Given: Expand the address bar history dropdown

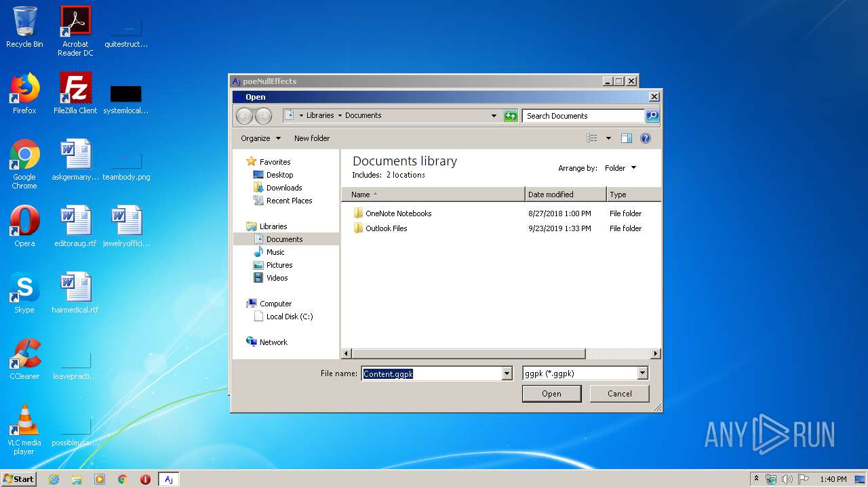Looking at the screenshot, I should click(x=494, y=116).
